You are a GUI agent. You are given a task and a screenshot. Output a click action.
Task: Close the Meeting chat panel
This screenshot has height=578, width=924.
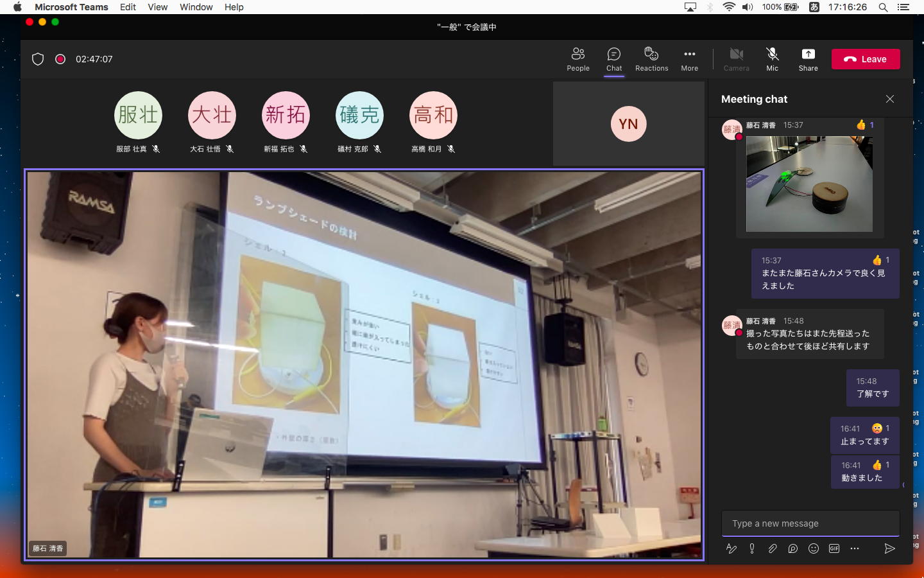click(x=889, y=99)
